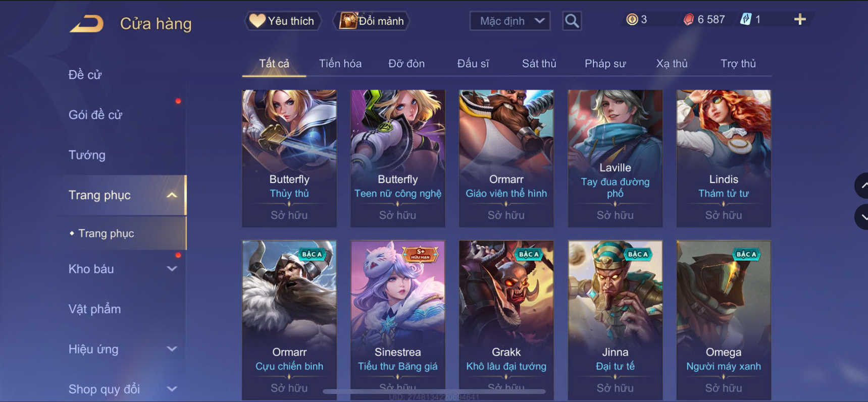868x402 pixels.
Task: Switch to the Sát thủ tab
Action: (539, 64)
